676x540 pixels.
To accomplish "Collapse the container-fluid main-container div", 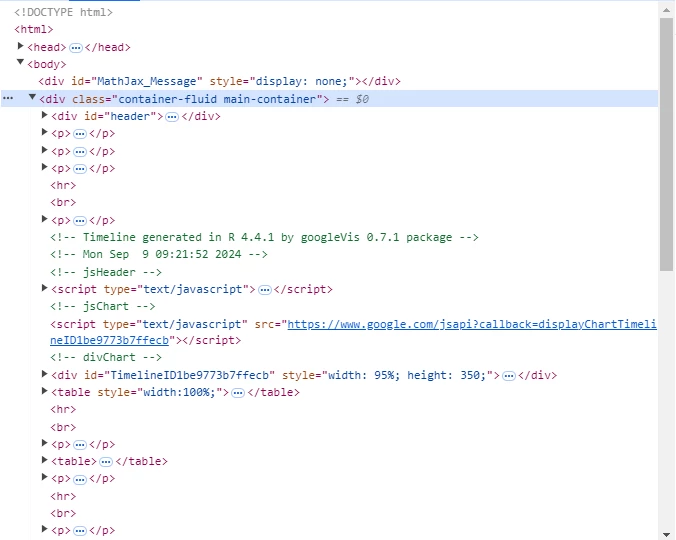I will tap(32, 97).
